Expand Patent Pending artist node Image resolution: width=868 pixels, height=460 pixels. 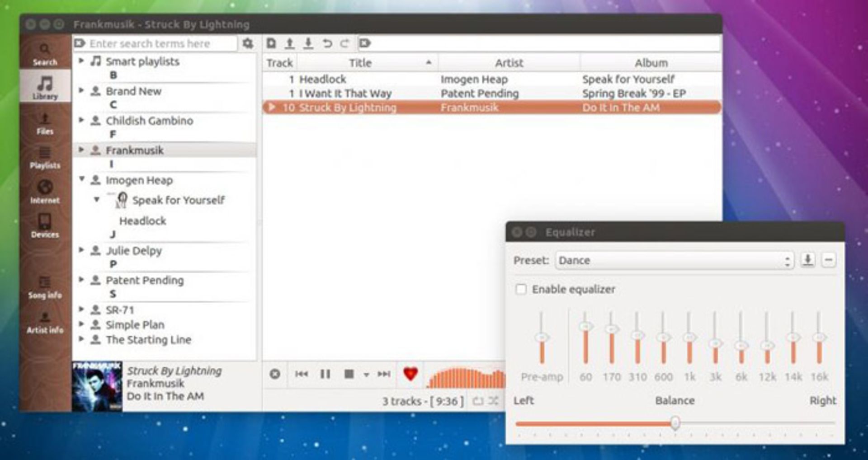81,280
